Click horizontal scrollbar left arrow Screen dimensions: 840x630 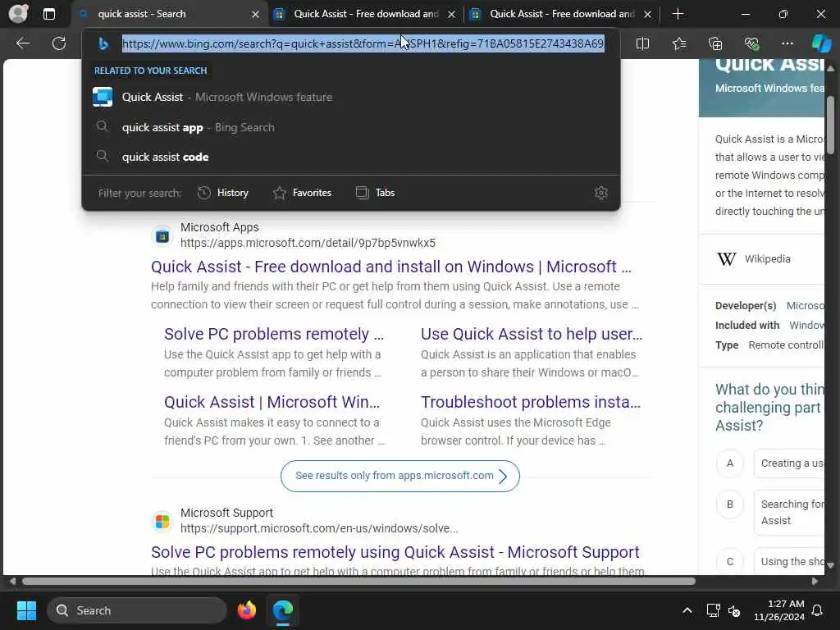[13, 582]
